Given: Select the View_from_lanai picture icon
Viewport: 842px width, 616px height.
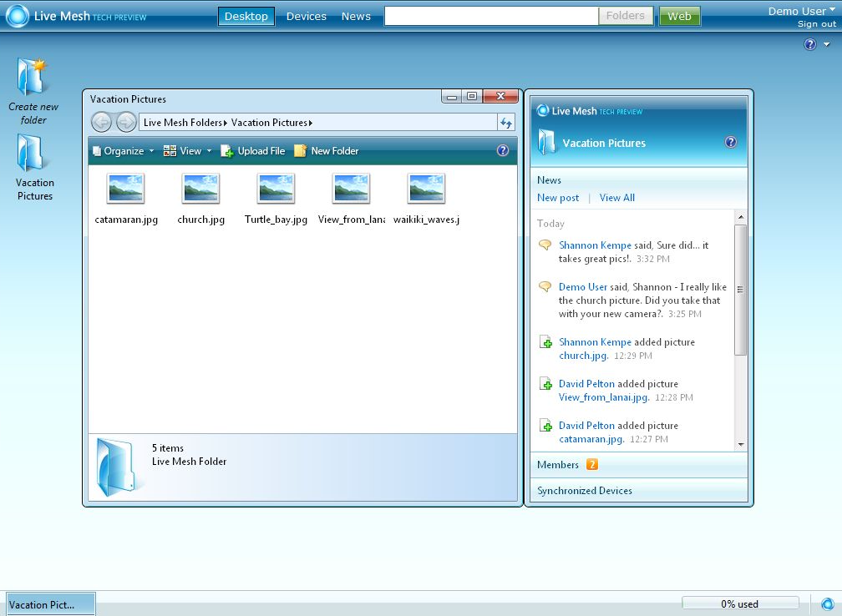Looking at the screenshot, I should click(351, 189).
